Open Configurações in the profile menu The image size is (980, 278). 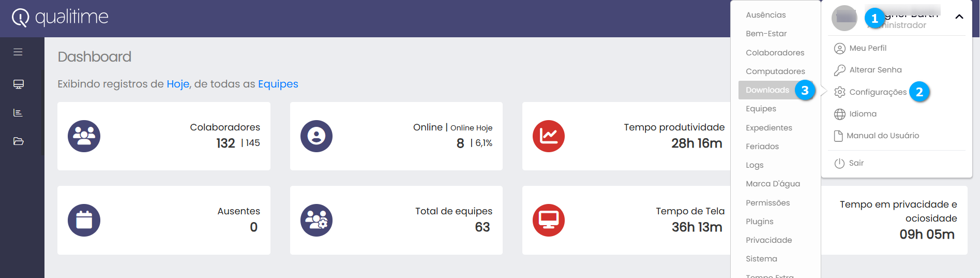(x=878, y=92)
